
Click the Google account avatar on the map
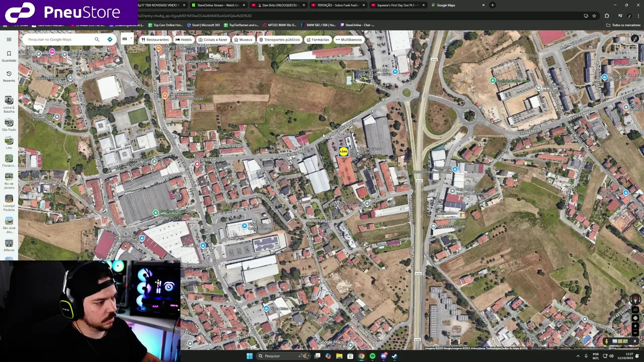coord(635,39)
